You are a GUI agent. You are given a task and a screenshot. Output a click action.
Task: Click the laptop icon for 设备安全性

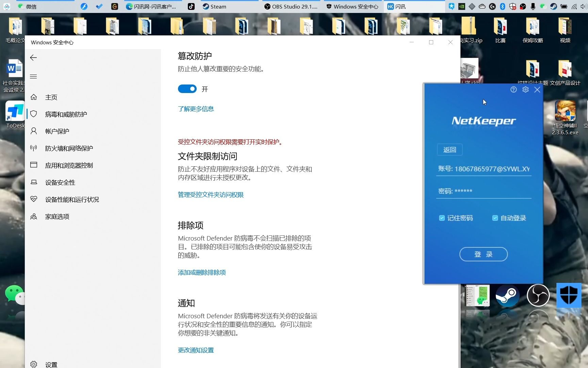pos(34,182)
